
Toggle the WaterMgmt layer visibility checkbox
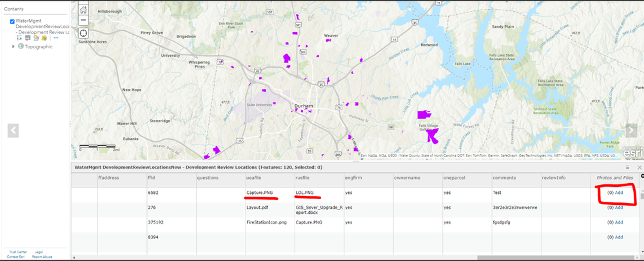(x=12, y=22)
